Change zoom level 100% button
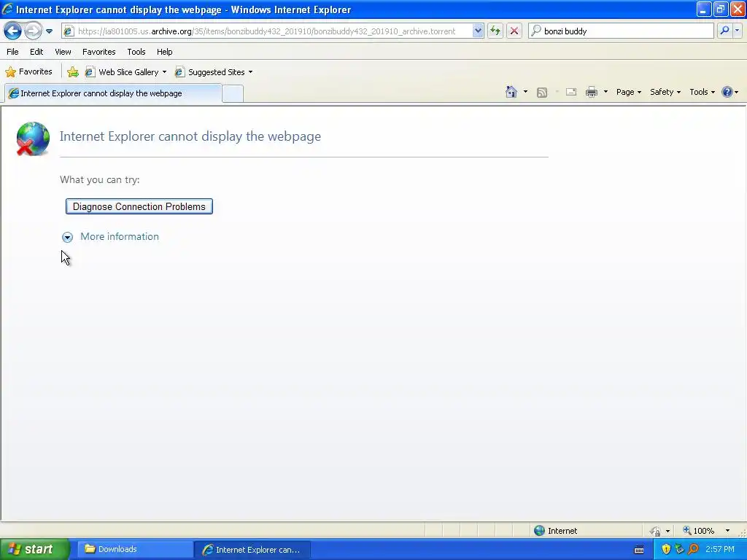The image size is (747, 560). coord(698,531)
